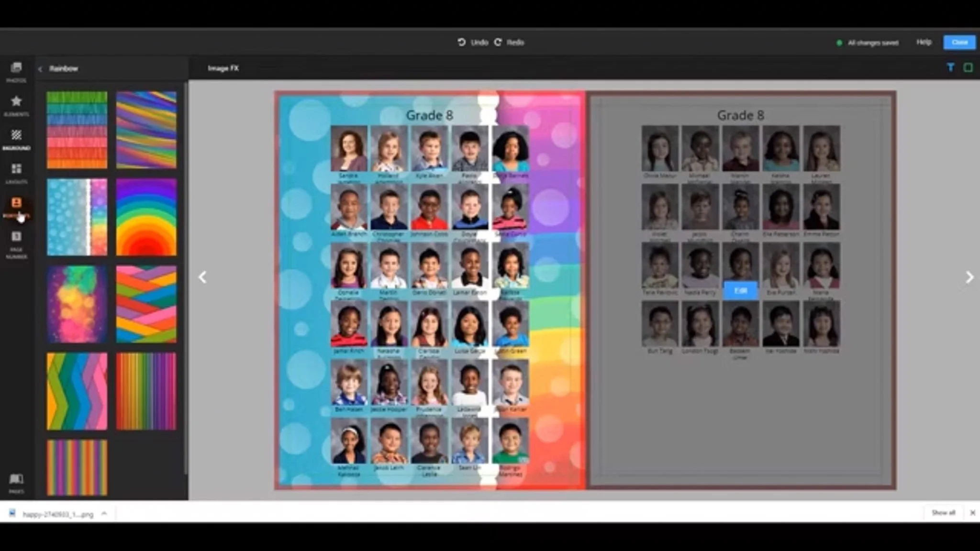Expand the downloaded PNG file options chevron

click(104, 513)
